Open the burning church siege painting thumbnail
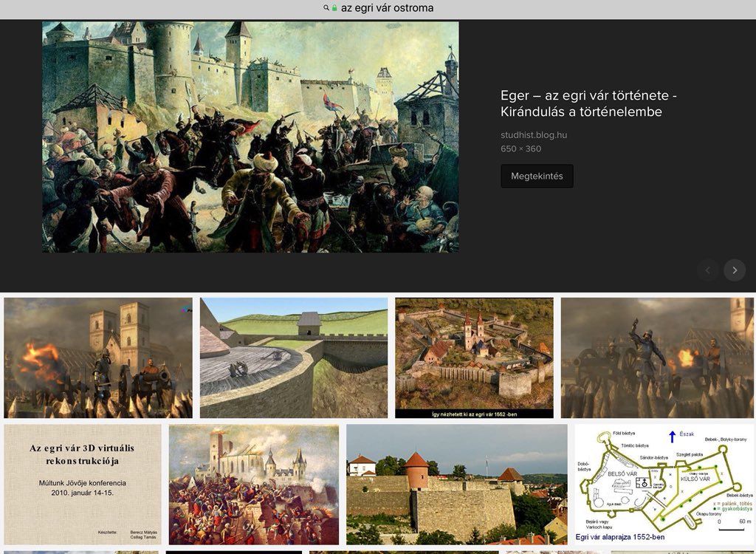Image resolution: width=756 pixels, height=554 pixels. (254, 485)
